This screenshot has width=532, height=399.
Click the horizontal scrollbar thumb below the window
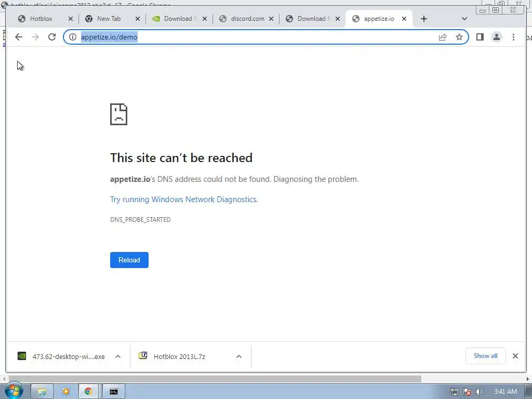coord(215,378)
